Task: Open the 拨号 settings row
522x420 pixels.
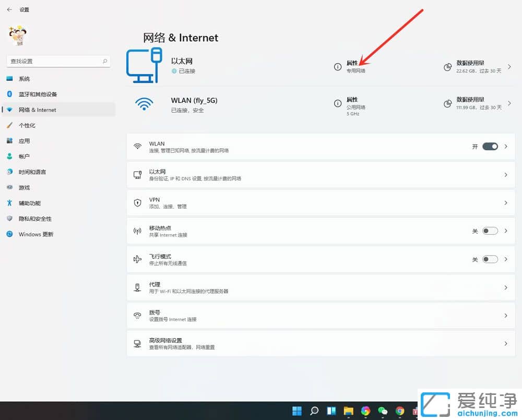Action: point(321,316)
